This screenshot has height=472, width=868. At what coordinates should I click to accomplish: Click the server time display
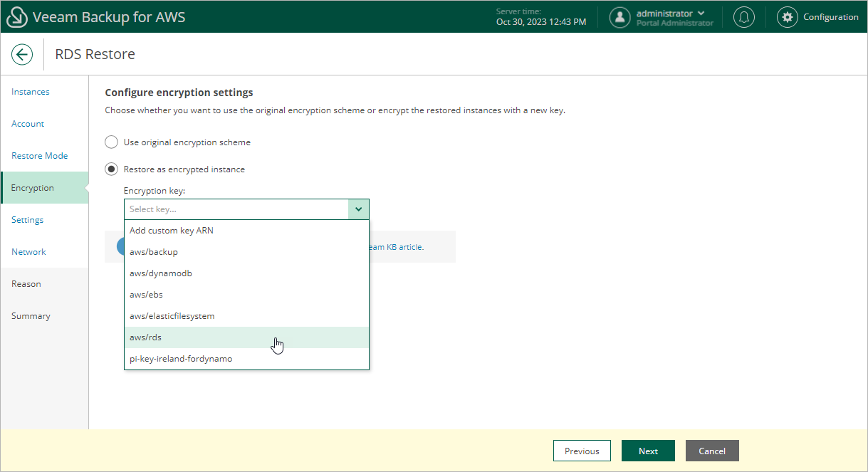click(541, 17)
